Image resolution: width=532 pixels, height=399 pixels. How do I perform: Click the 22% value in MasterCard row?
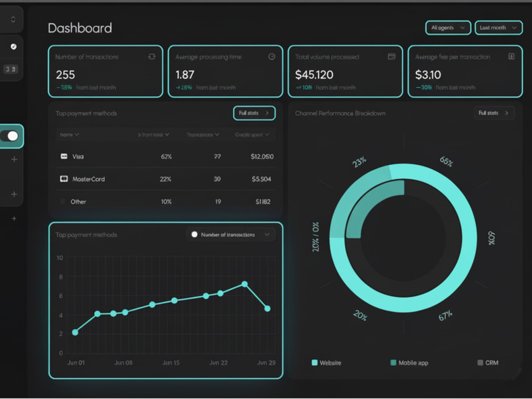(x=165, y=179)
